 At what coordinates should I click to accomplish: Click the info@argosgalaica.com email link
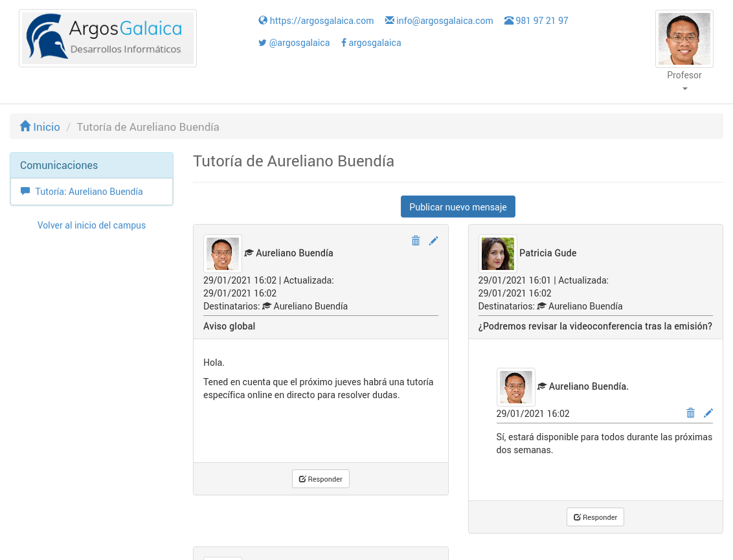445,21
